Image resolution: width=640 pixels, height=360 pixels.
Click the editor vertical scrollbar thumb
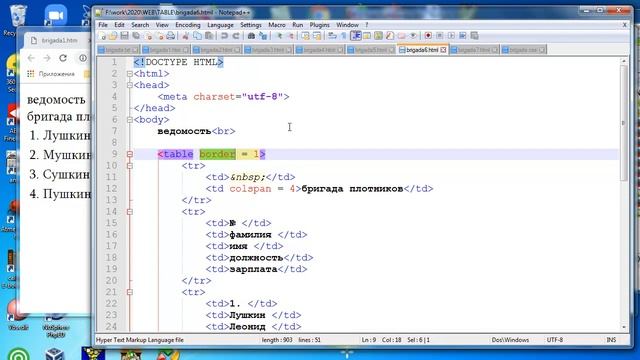coord(624,122)
